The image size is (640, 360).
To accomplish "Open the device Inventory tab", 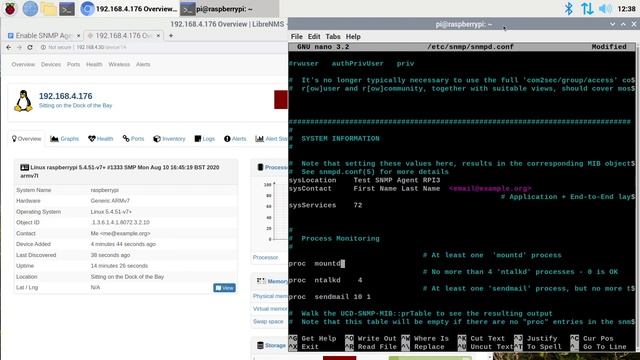I will 169,139.
